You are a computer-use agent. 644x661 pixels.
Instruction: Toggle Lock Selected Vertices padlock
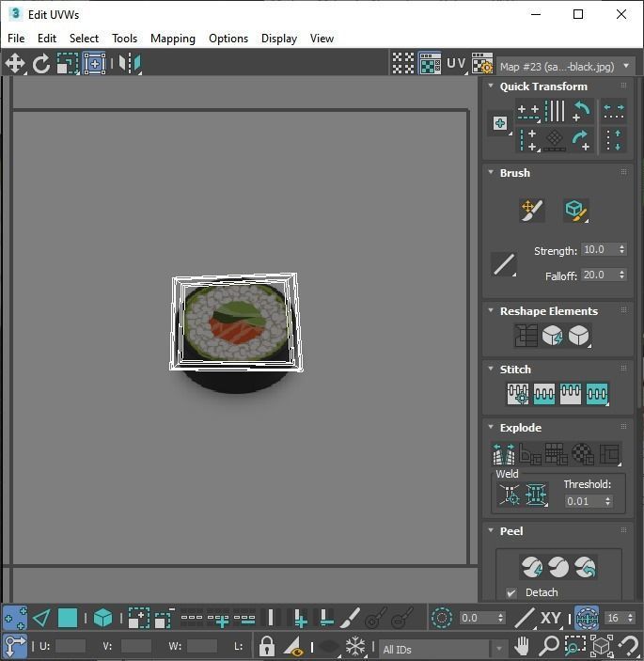pyautogui.click(x=266, y=646)
